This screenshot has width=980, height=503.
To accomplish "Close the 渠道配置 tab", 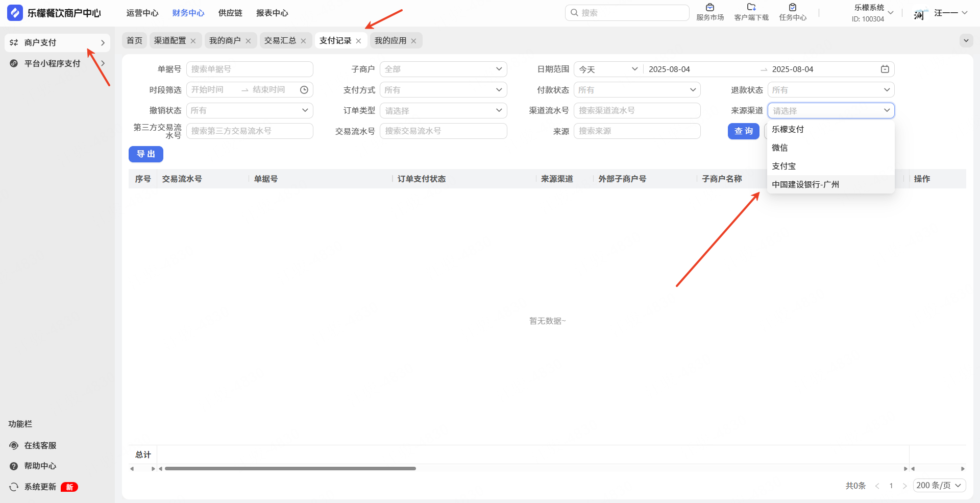I will 193,41.
